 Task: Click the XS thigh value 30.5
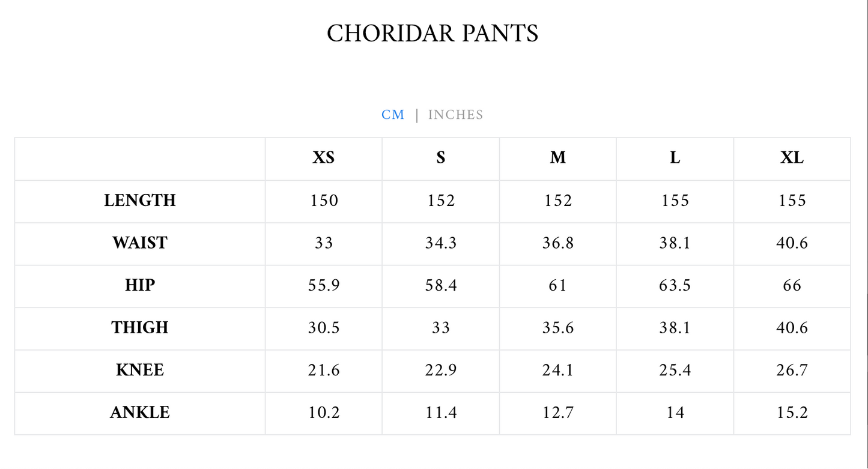click(x=324, y=328)
